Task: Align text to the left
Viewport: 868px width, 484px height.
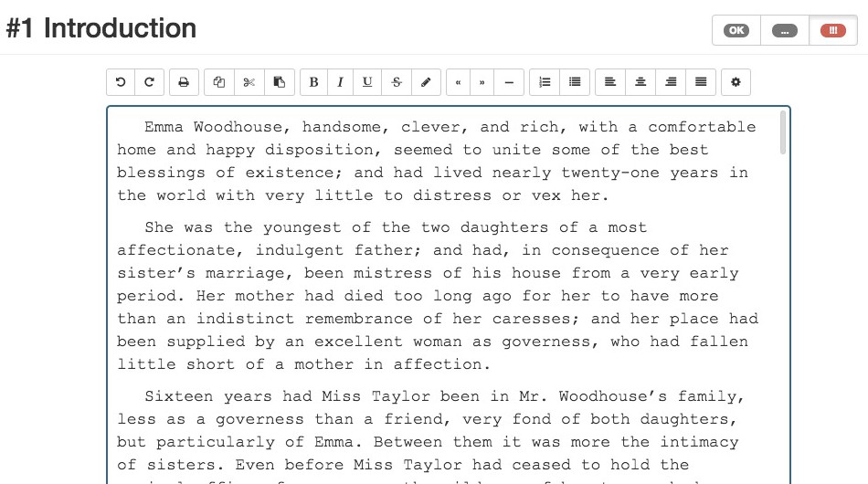Action: click(610, 82)
